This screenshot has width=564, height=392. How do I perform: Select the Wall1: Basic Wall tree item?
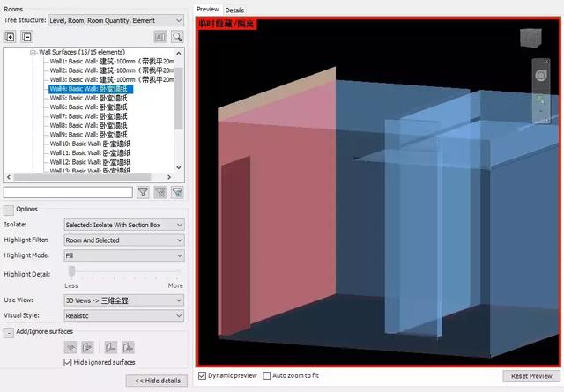tap(112, 61)
